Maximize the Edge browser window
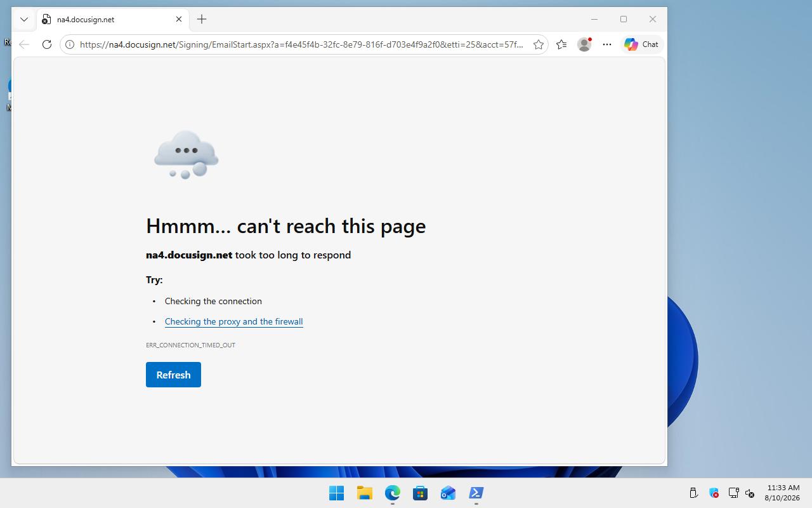The height and width of the screenshot is (508, 812). coord(624,19)
